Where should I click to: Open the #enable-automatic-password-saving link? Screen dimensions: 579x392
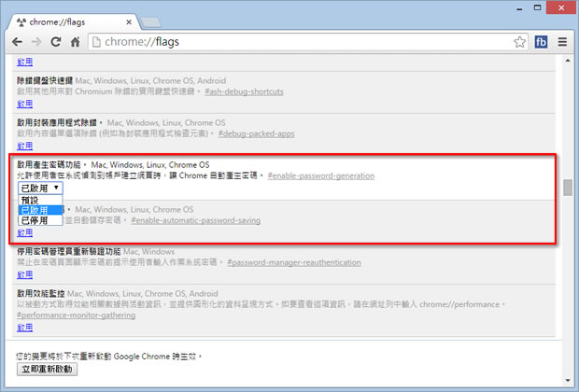point(196,220)
